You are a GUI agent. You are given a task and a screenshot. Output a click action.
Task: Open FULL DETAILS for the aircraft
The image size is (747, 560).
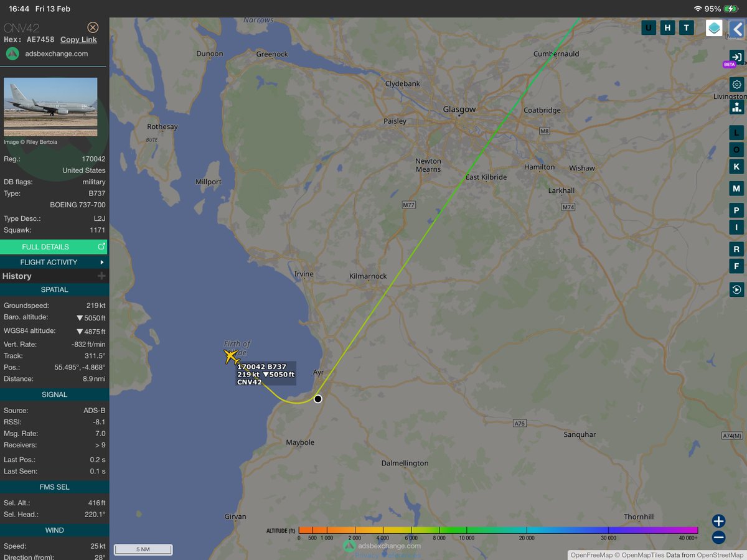coord(54,247)
